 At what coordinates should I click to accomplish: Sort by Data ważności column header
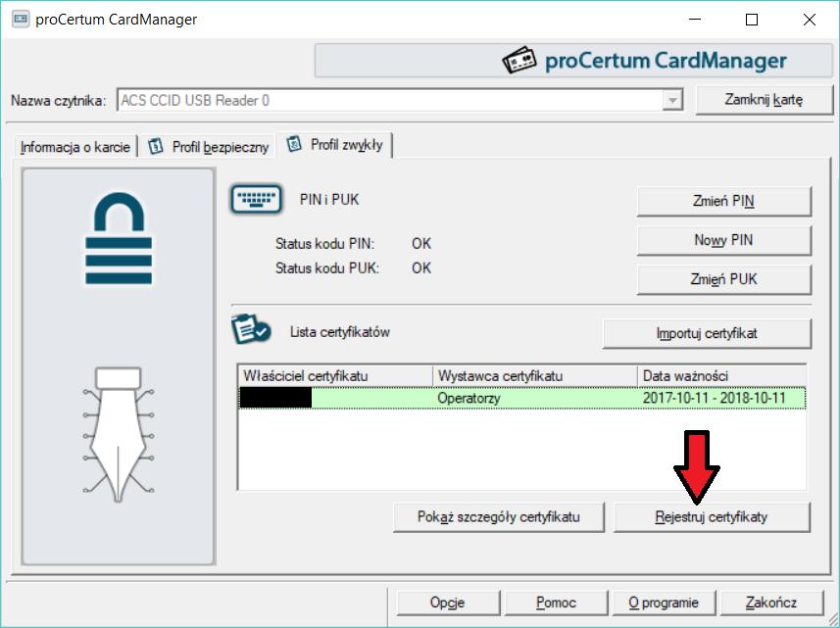pos(721,376)
